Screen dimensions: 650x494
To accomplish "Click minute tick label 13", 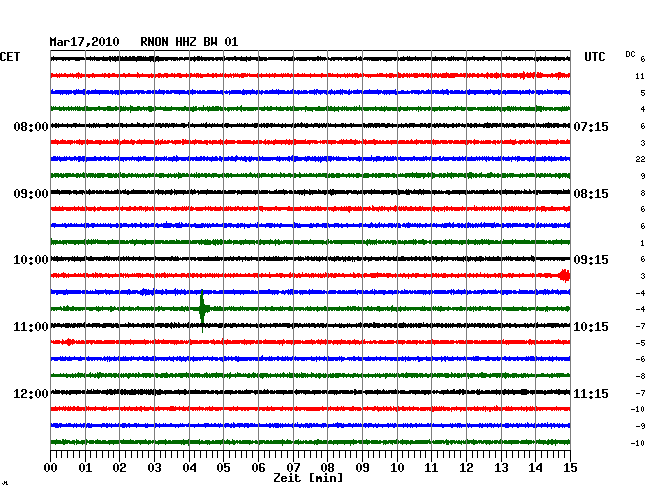I will point(501,467).
